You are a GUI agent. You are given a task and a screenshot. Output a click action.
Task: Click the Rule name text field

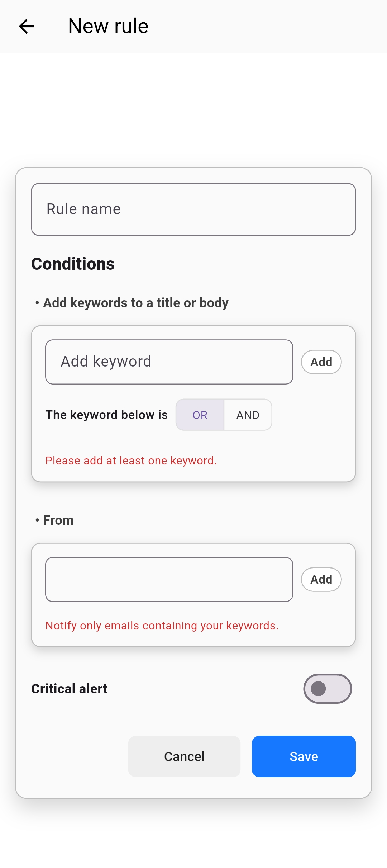pyautogui.click(x=193, y=209)
